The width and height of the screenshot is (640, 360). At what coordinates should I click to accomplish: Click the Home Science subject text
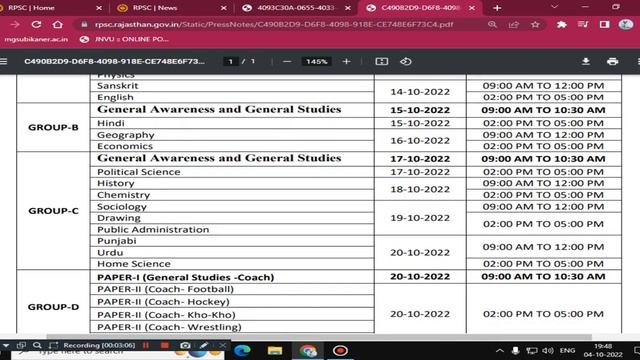coord(134,264)
